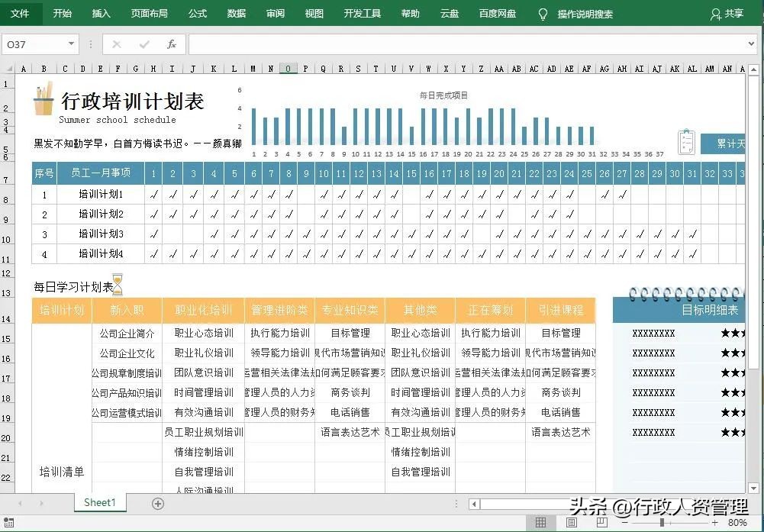Select Page Break Preview icon in status bar
This screenshot has height=532, width=764.
601,522
